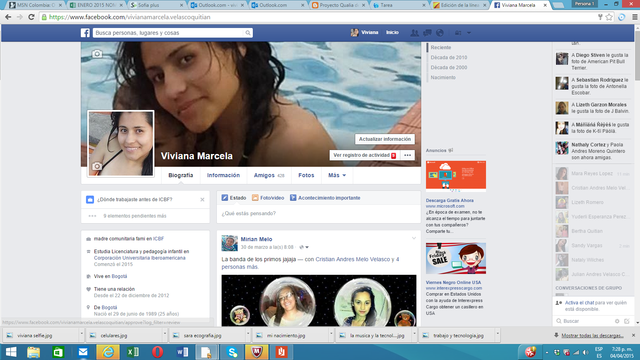Image resolution: width=640 pixels, height=360 pixels.
Task: Open Chrome menu icon
Action: point(634,17)
